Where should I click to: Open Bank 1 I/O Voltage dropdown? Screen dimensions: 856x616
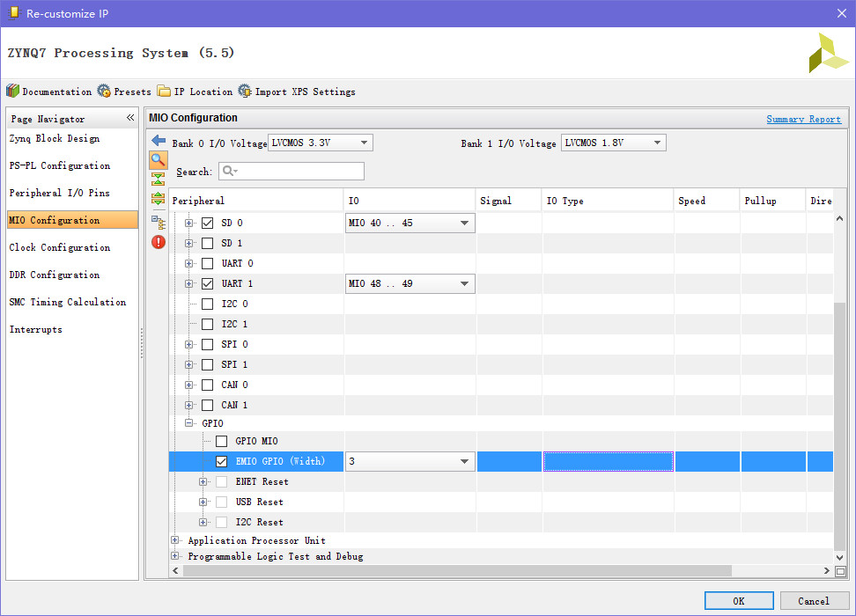pos(613,143)
